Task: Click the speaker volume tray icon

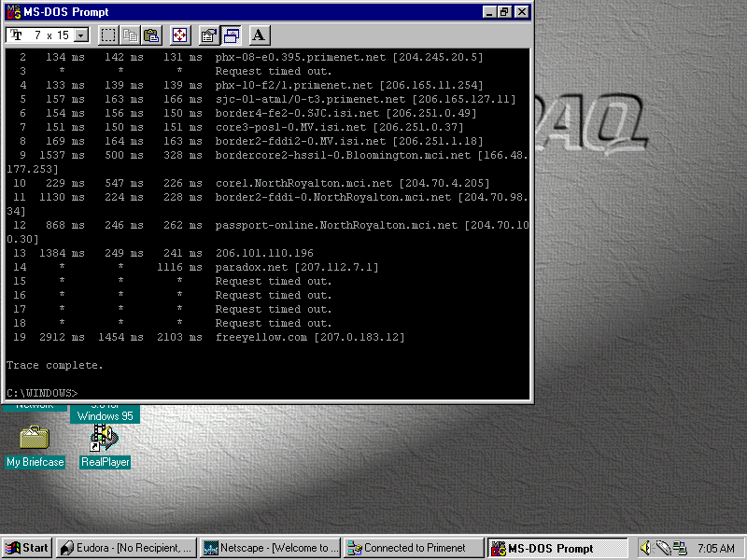Action: (x=645, y=548)
